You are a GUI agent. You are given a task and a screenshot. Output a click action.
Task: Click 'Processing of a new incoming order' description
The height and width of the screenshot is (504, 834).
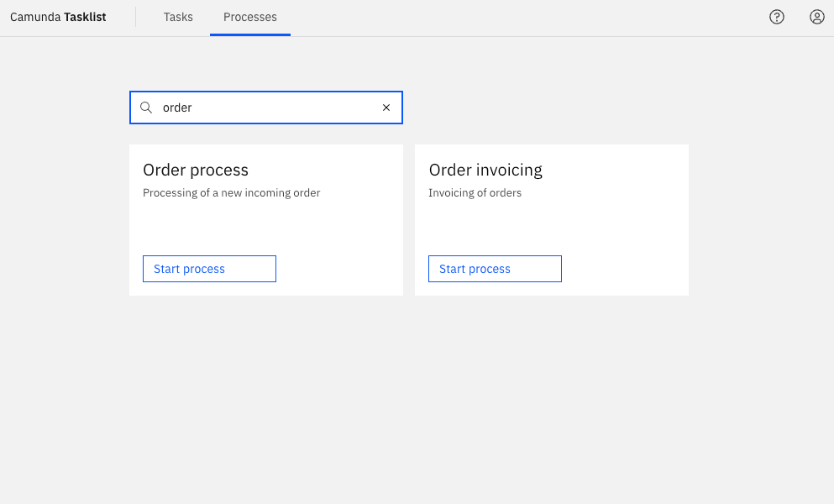[x=231, y=192]
